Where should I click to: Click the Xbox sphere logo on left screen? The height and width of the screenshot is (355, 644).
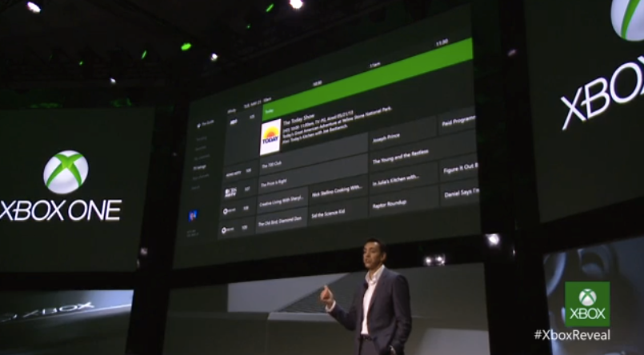66,172
